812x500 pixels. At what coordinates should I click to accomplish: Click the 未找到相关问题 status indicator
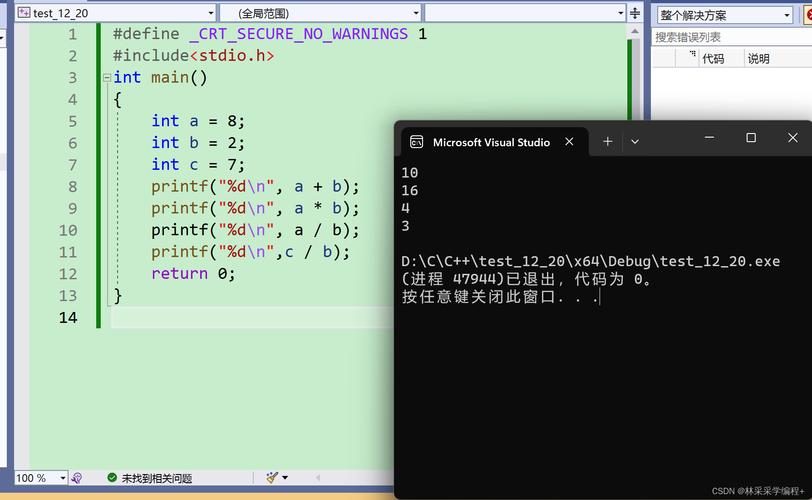point(150,478)
